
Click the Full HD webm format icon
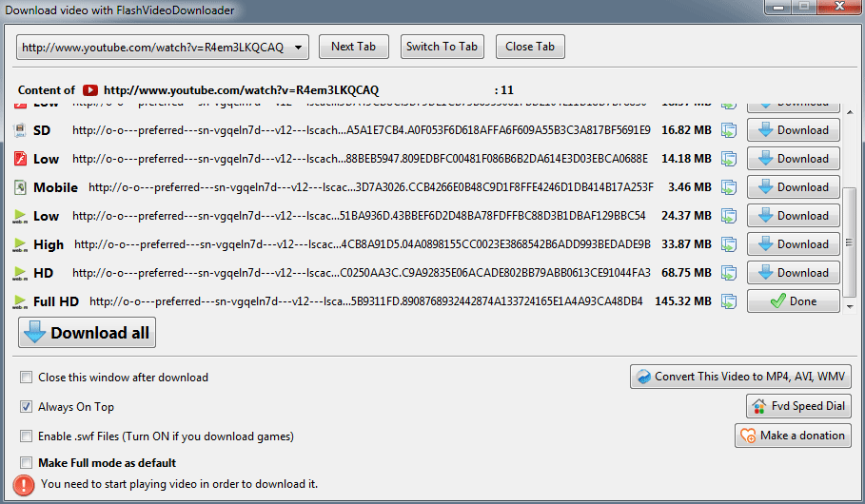click(20, 301)
